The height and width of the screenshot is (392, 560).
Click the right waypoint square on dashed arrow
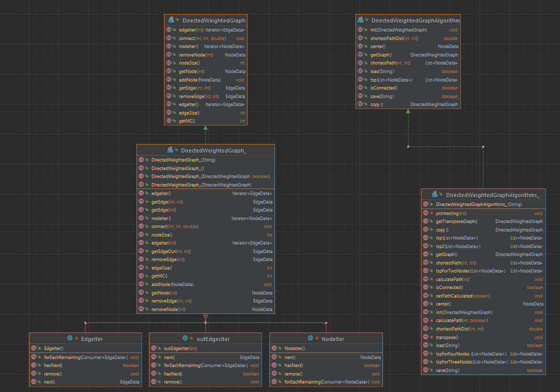click(483, 147)
